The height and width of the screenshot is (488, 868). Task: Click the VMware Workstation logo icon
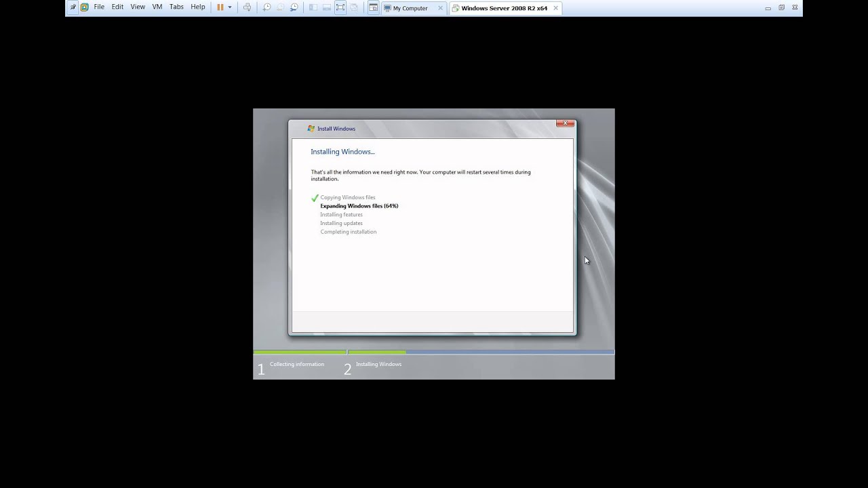(84, 7)
